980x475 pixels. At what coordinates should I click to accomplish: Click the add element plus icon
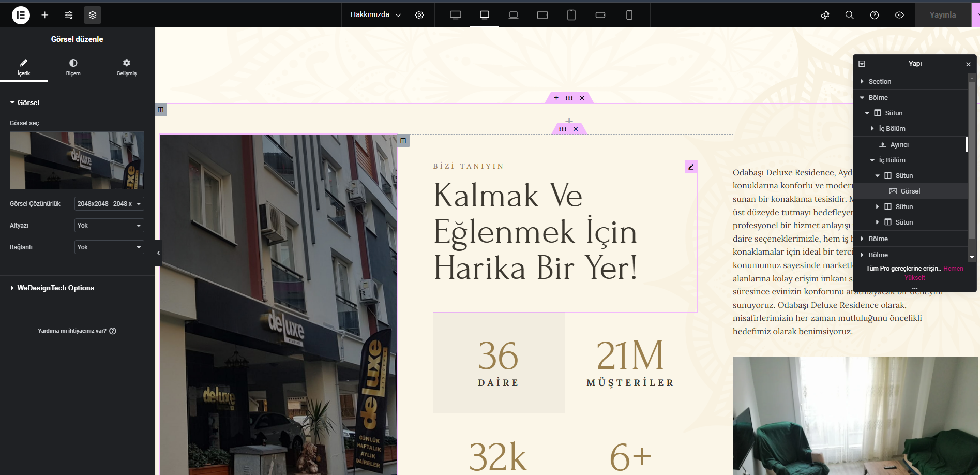coord(45,15)
